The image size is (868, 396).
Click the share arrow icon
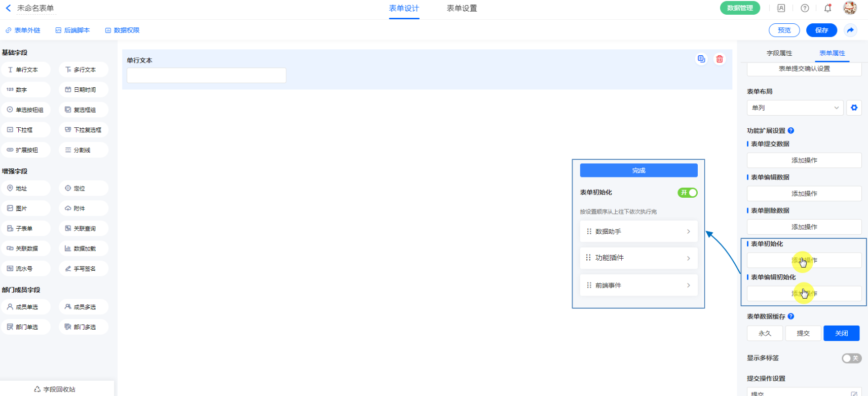pos(850,30)
